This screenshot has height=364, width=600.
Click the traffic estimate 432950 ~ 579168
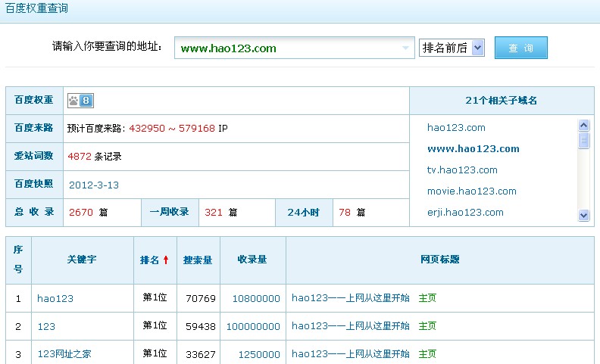coord(172,129)
